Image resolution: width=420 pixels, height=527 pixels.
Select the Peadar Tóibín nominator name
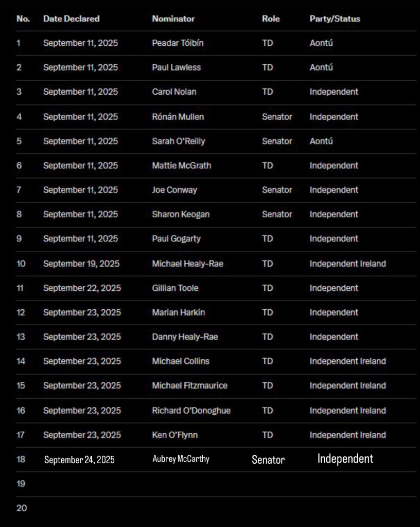[x=178, y=43]
